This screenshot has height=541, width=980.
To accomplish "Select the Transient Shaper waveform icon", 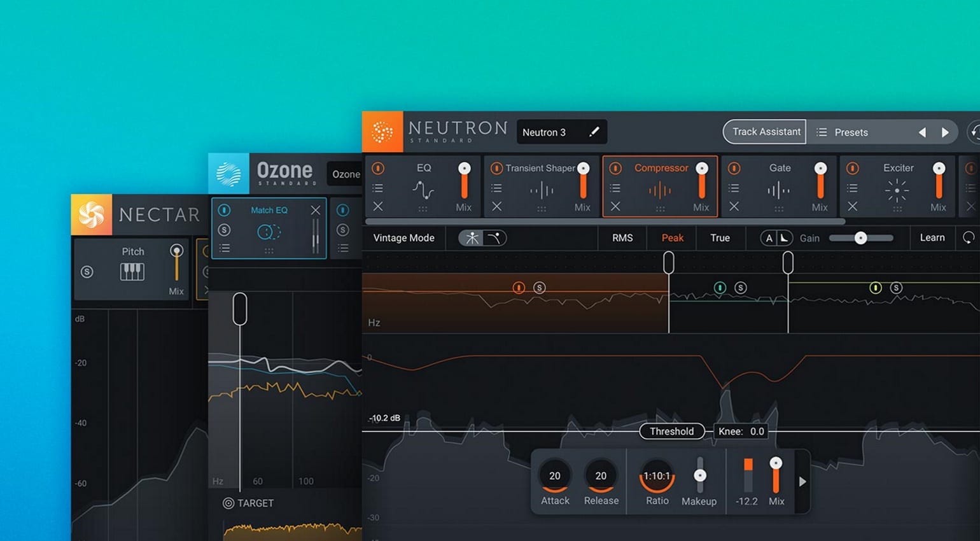I will (x=542, y=190).
